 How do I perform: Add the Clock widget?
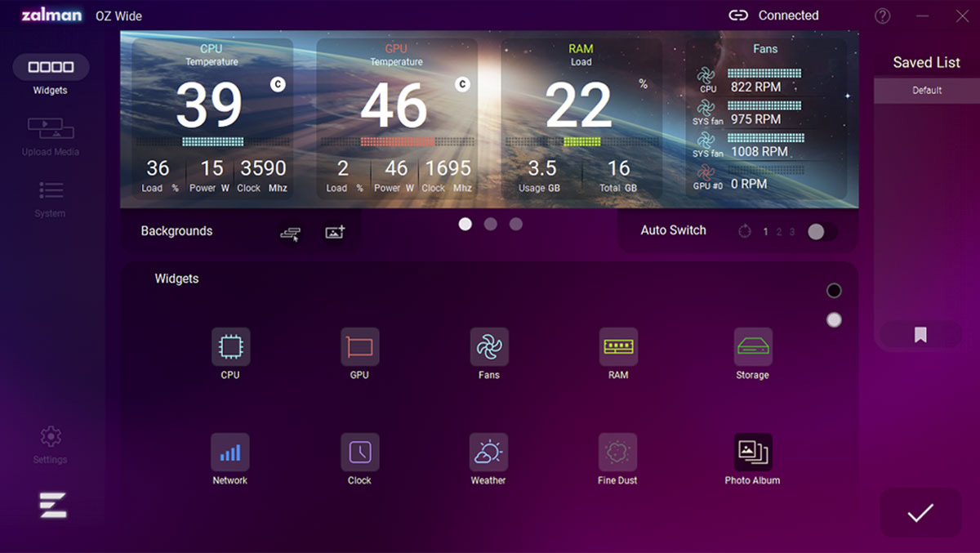[359, 452]
